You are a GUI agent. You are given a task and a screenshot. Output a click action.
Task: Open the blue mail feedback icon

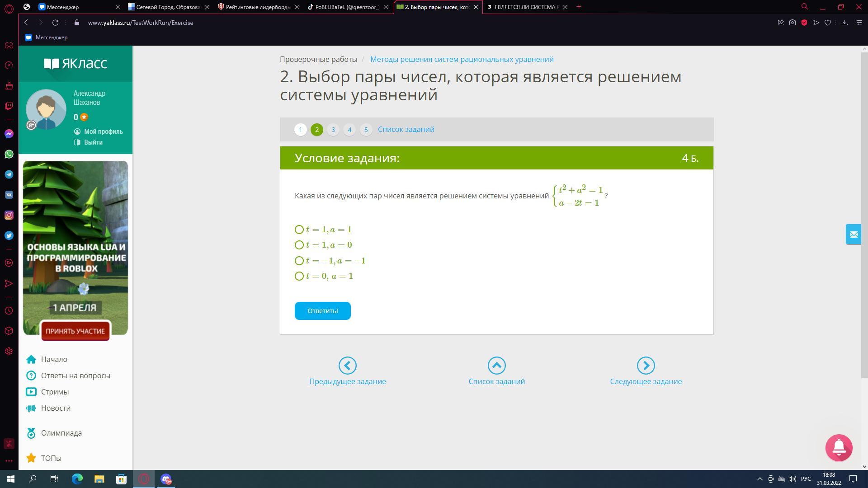point(853,235)
